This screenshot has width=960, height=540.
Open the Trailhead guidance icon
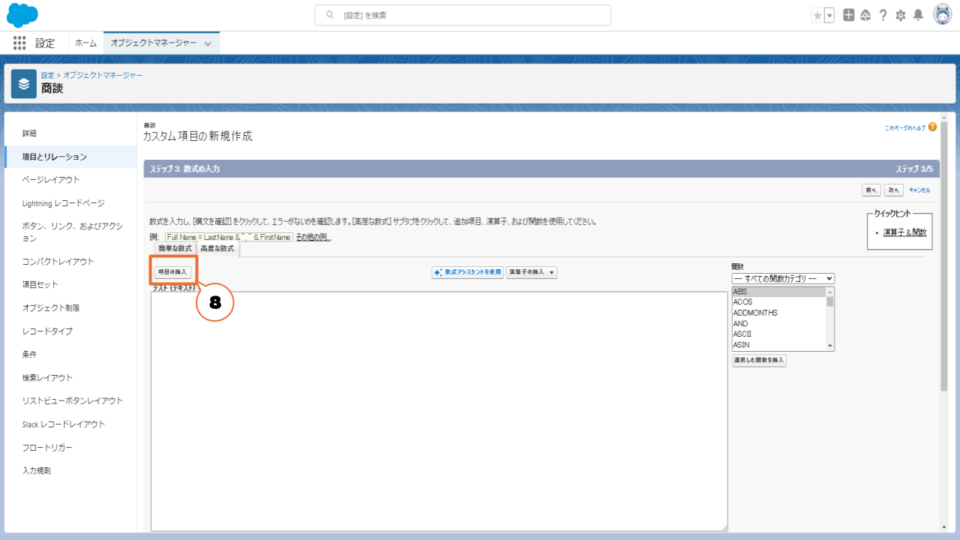865,15
